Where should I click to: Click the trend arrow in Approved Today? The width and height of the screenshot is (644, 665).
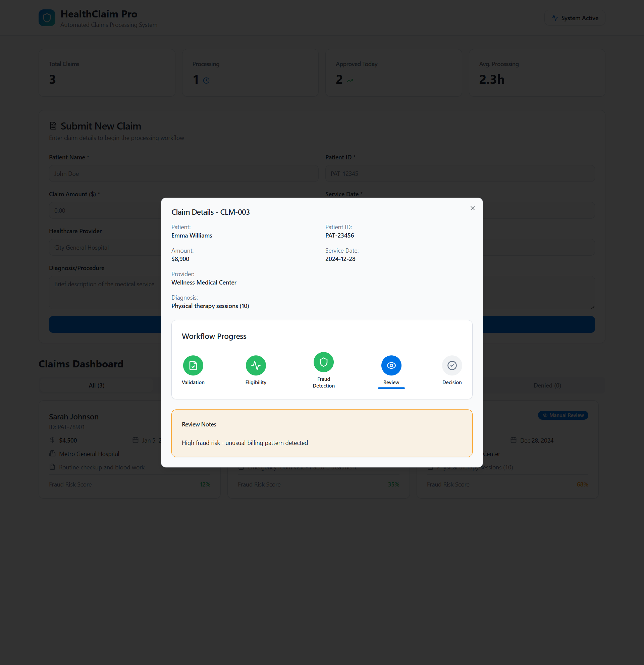click(350, 81)
